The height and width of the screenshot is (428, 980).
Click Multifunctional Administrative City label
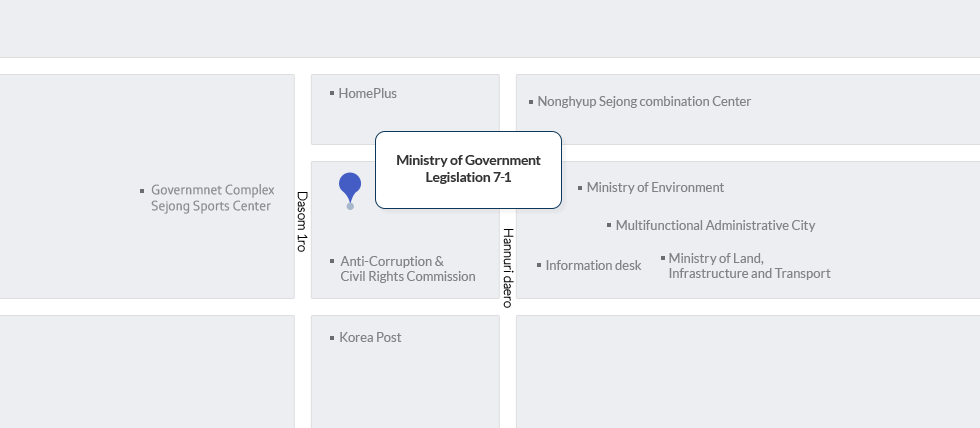coord(715,226)
